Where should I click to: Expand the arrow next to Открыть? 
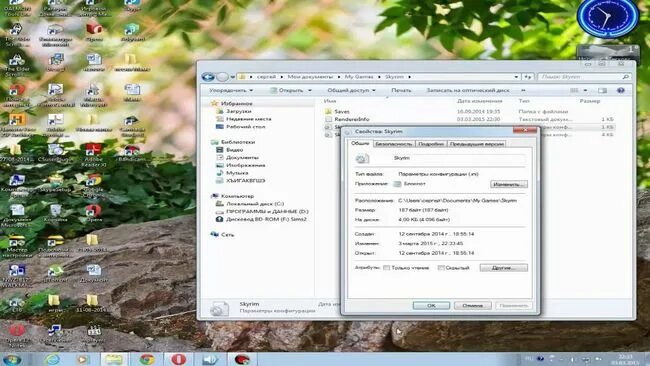pos(310,90)
